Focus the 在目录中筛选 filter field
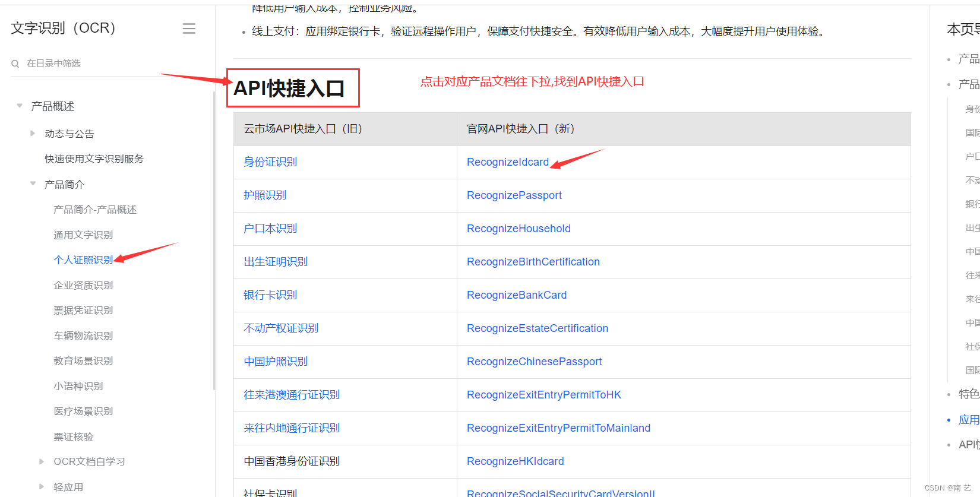The height and width of the screenshot is (497, 980). tap(107, 64)
